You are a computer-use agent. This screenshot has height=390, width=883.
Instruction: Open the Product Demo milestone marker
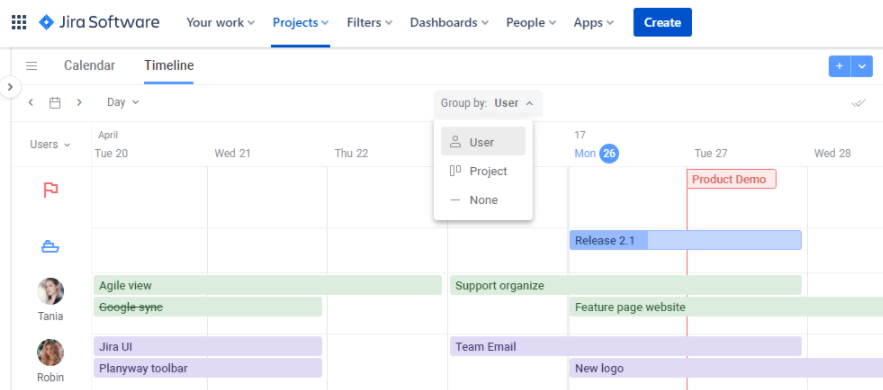click(732, 180)
